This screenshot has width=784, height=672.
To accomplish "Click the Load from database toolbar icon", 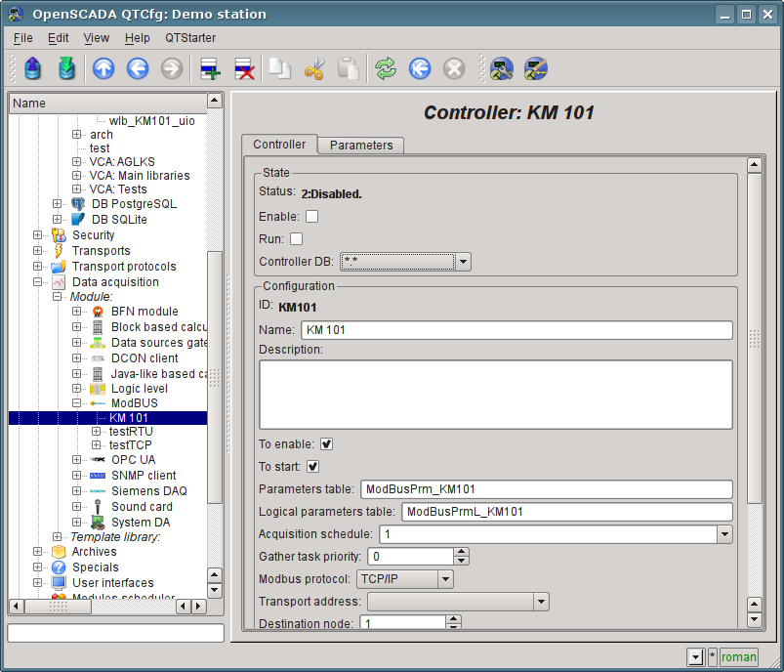I will tap(33, 68).
